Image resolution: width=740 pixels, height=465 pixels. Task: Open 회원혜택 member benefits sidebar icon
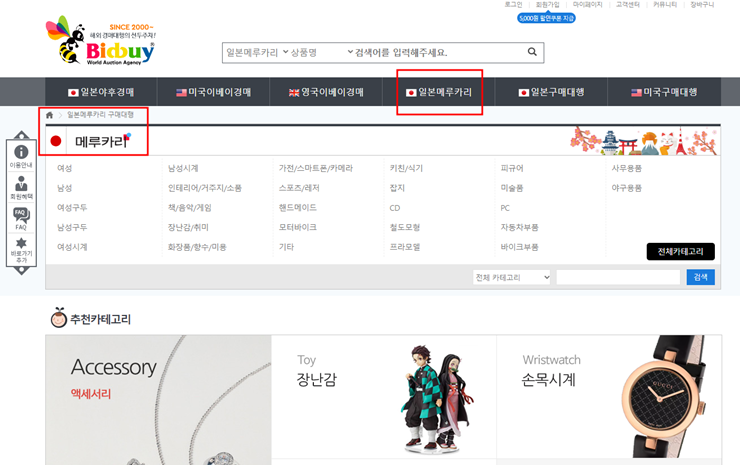click(21, 187)
